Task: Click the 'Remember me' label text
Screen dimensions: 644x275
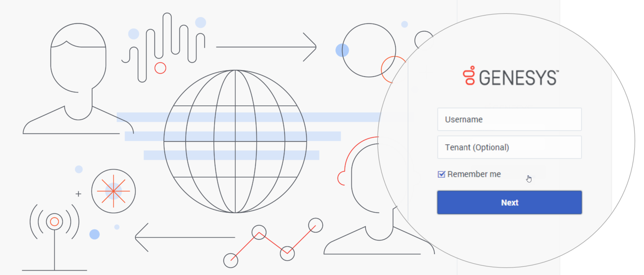Action: coord(474,174)
